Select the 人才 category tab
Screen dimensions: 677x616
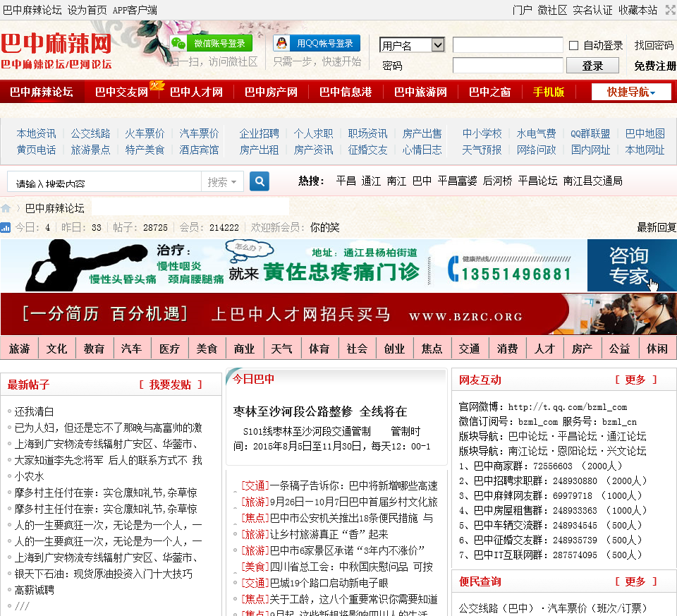[545, 349]
